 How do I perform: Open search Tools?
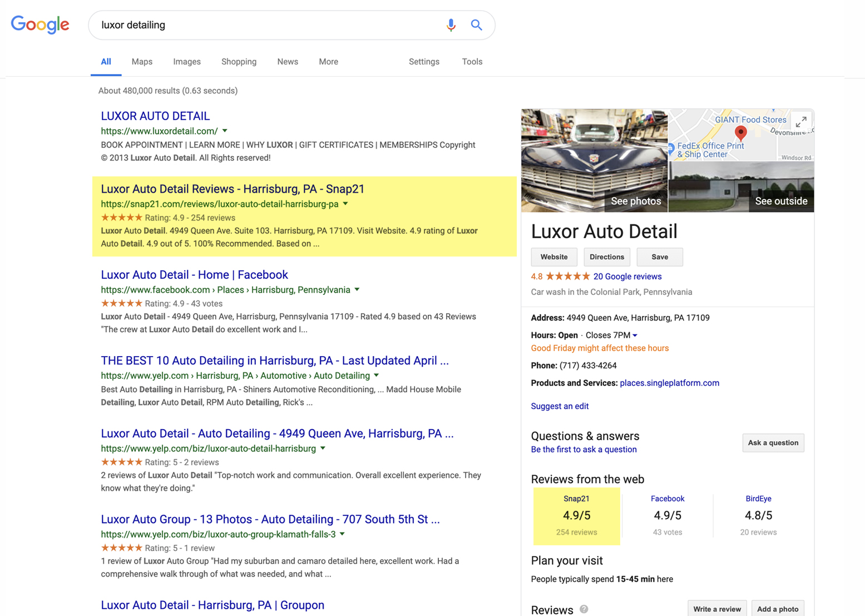tap(472, 62)
